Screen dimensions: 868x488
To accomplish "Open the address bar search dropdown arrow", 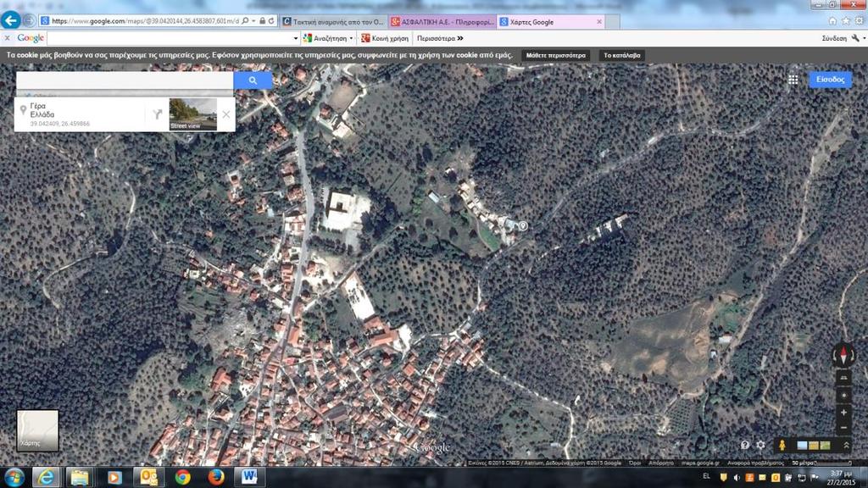I will point(253,21).
